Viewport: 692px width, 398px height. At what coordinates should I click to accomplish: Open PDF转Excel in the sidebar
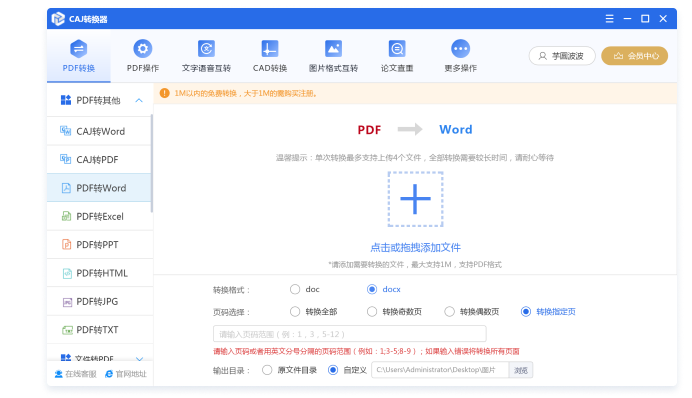(x=100, y=216)
